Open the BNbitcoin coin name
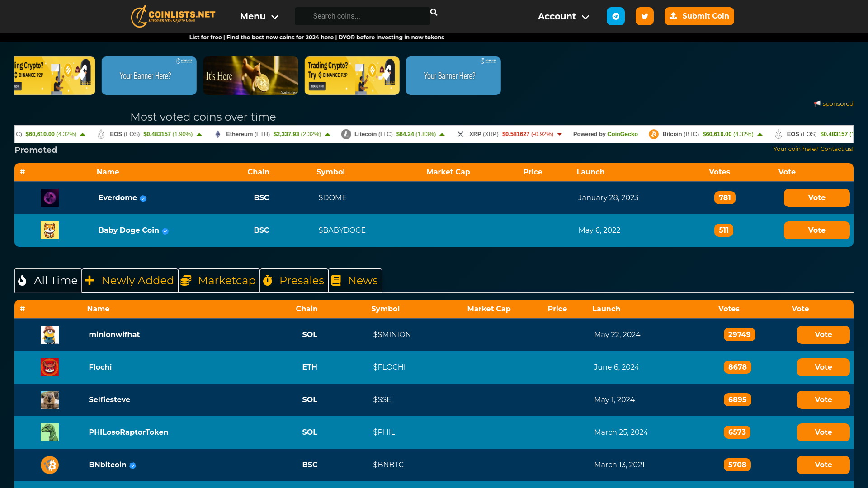Image resolution: width=868 pixels, height=488 pixels. point(107,465)
